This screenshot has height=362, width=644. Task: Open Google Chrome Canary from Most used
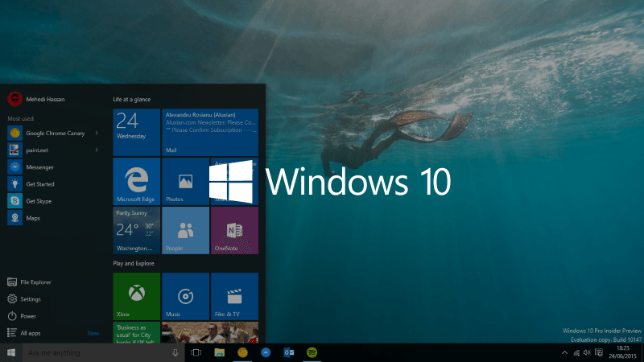(53, 133)
